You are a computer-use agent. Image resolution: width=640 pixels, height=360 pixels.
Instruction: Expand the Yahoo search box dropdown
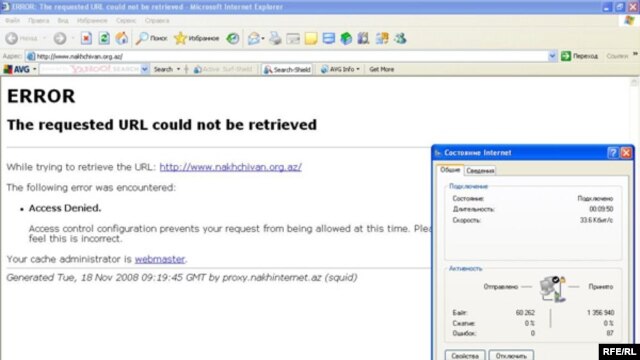144,69
